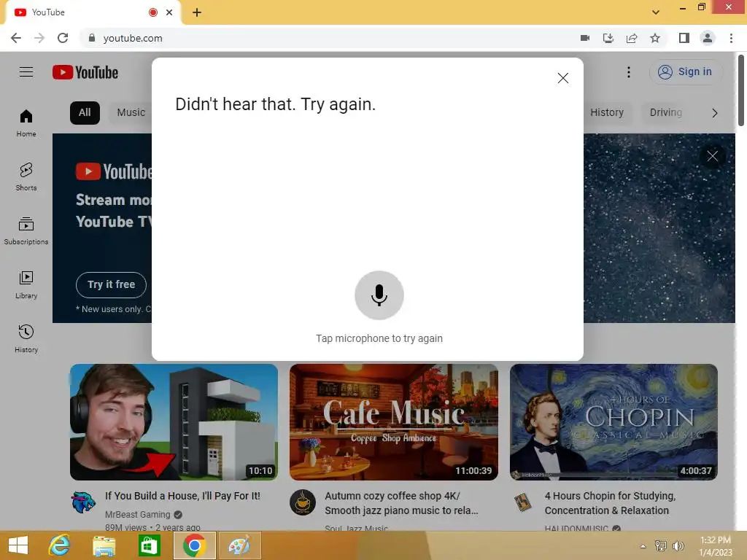Open Subscriptions in the sidebar
Image resolution: width=747 pixels, height=560 pixels.
26,230
